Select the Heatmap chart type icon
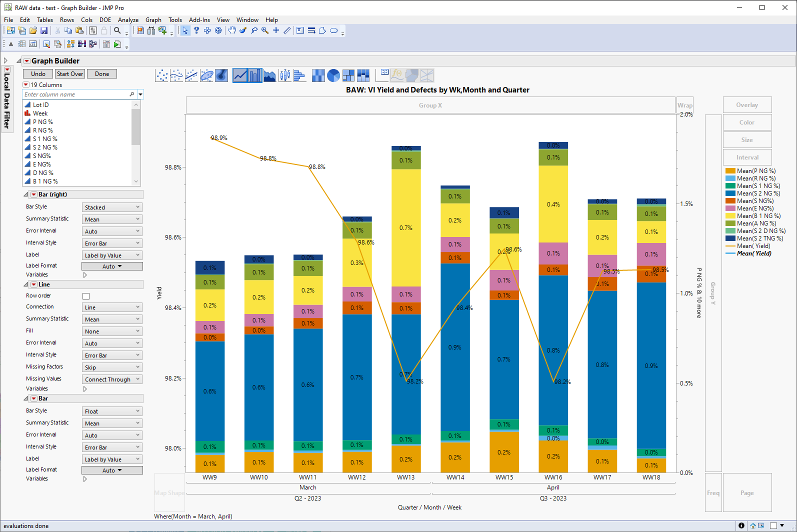This screenshot has width=797, height=532. point(318,75)
